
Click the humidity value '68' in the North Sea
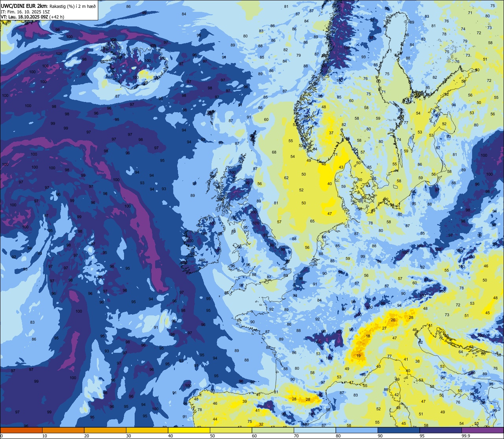click(x=274, y=152)
